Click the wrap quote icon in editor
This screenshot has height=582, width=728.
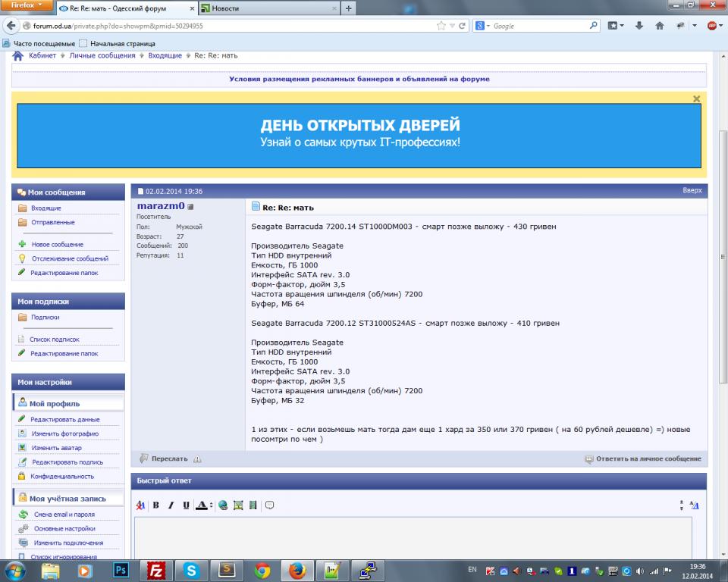pyautogui.click(x=269, y=505)
